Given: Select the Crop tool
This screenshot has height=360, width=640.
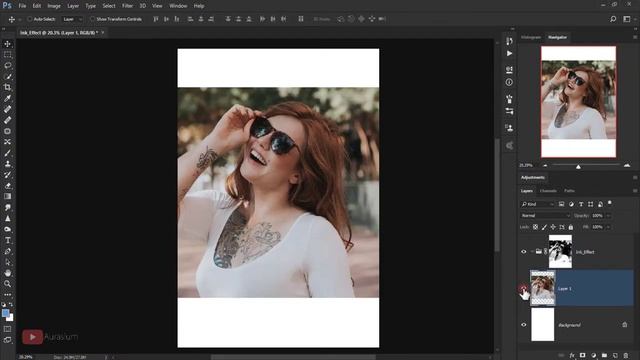Looking at the screenshot, I should click(x=7, y=87).
